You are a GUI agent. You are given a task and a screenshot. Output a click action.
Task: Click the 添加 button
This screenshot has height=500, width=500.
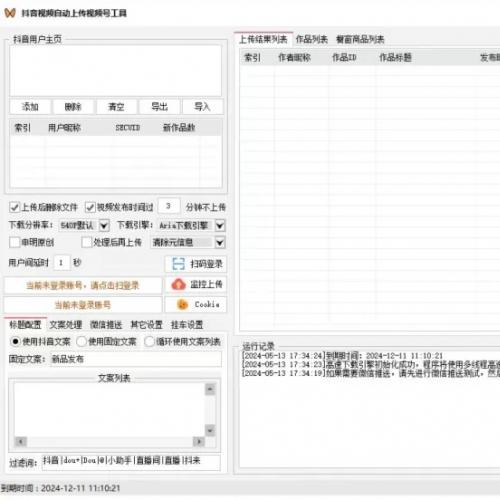click(x=30, y=107)
